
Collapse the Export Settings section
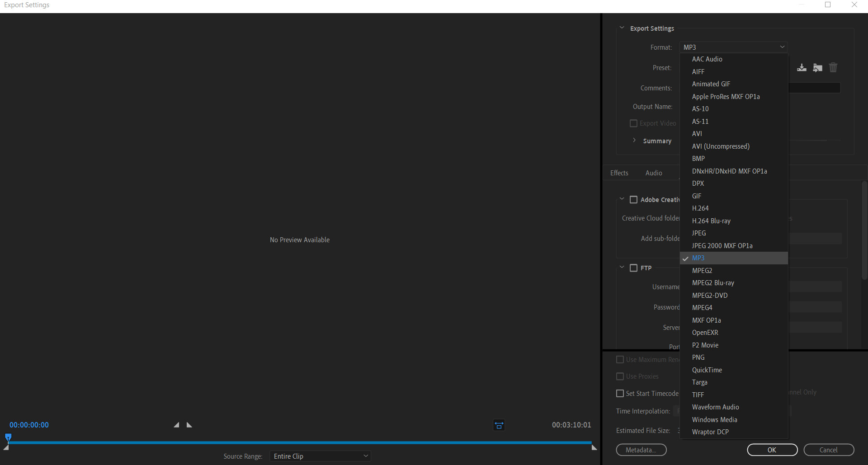point(622,28)
